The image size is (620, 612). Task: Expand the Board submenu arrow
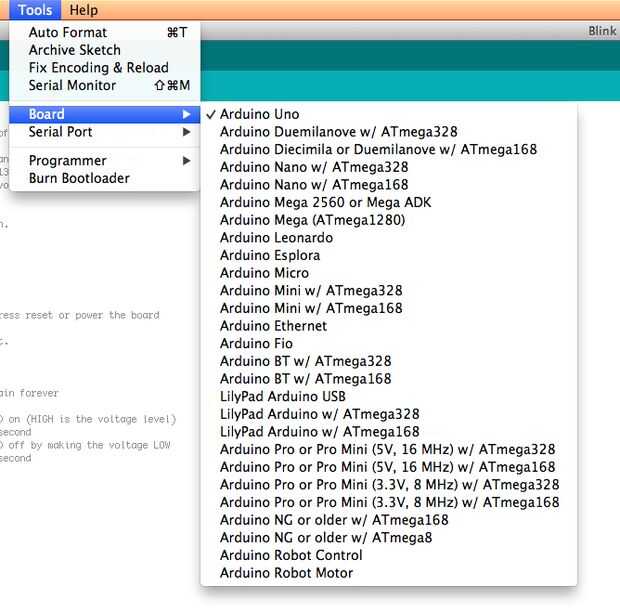pyautogui.click(x=186, y=114)
